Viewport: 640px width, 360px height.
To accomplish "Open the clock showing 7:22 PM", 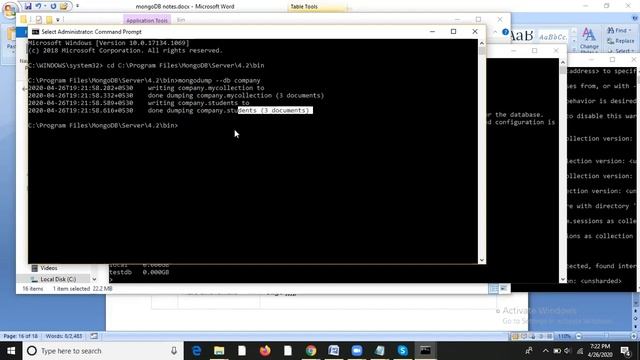I will pyautogui.click(x=600, y=351).
